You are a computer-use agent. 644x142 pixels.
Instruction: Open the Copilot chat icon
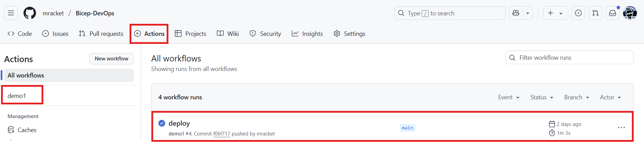coord(516,13)
